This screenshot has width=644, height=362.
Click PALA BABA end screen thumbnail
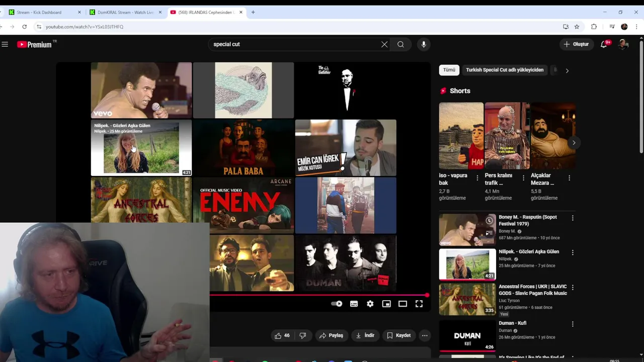tap(244, 148)
